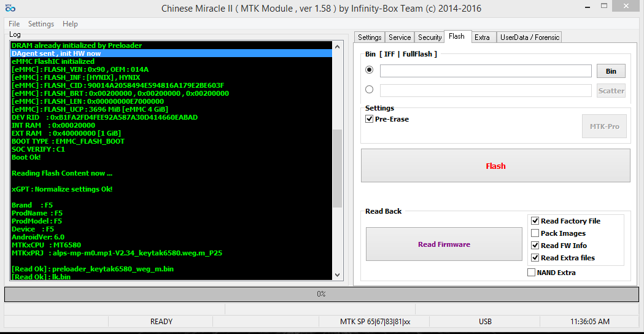
Task: Switch to the Service tab
Action: (400, 37)
